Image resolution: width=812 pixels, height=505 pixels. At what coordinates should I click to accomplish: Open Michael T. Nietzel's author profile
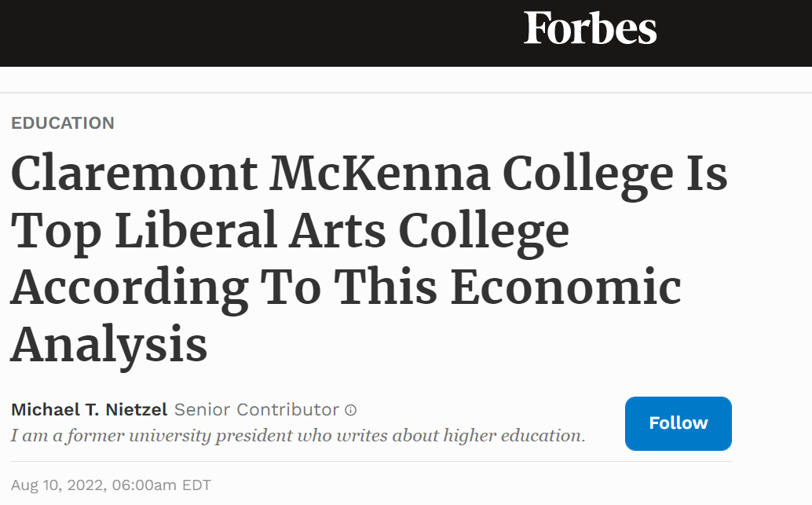(x=89, y=410)
